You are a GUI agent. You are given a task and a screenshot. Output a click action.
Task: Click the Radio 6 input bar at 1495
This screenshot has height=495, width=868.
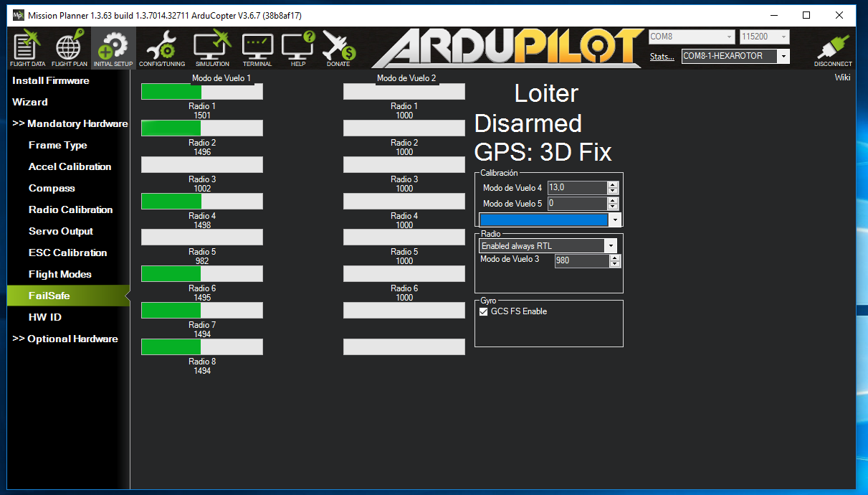202,274
